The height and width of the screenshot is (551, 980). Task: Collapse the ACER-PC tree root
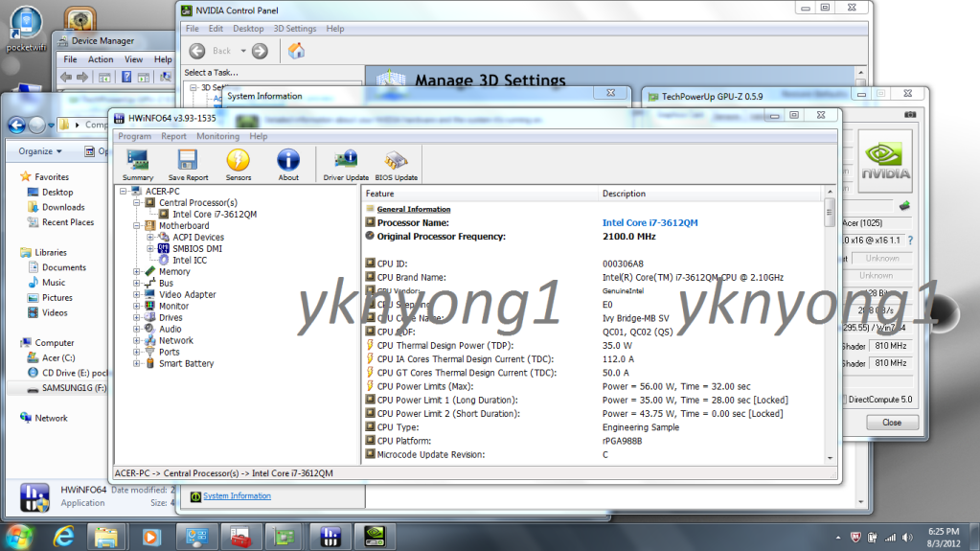[x=124, y=192]
